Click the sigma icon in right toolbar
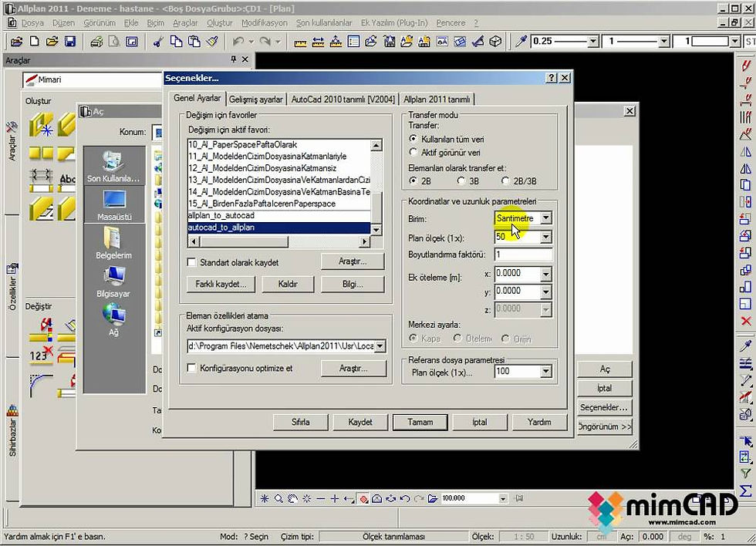Screen dimensions: 756x546 click(746, 490)
